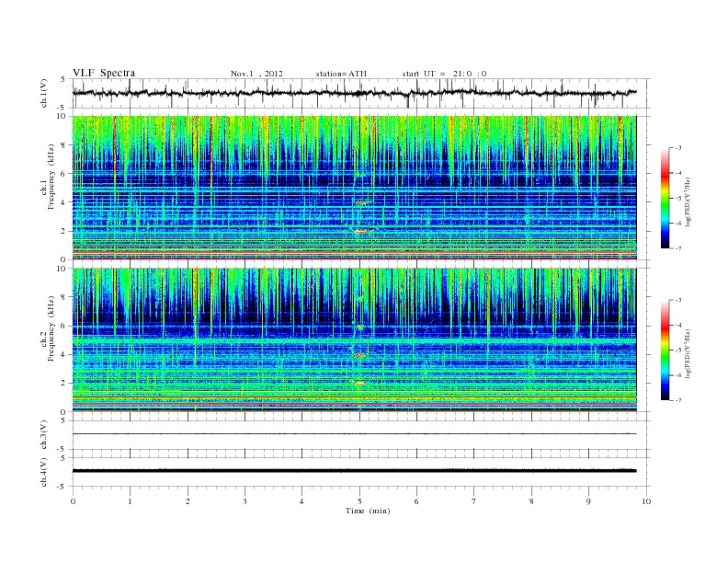The width and height of the screenshot is (728, 563).
Task: Click the thick ch.4 voltage trace
Action: pos(354,471)
